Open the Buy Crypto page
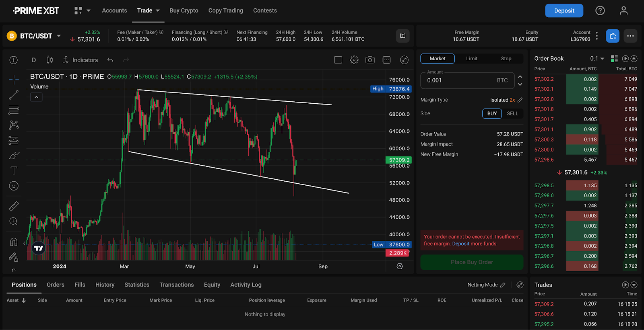 184,10
